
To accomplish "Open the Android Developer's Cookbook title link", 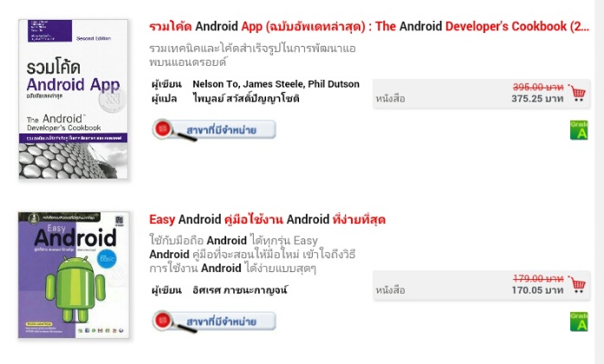I will [369, 27].
